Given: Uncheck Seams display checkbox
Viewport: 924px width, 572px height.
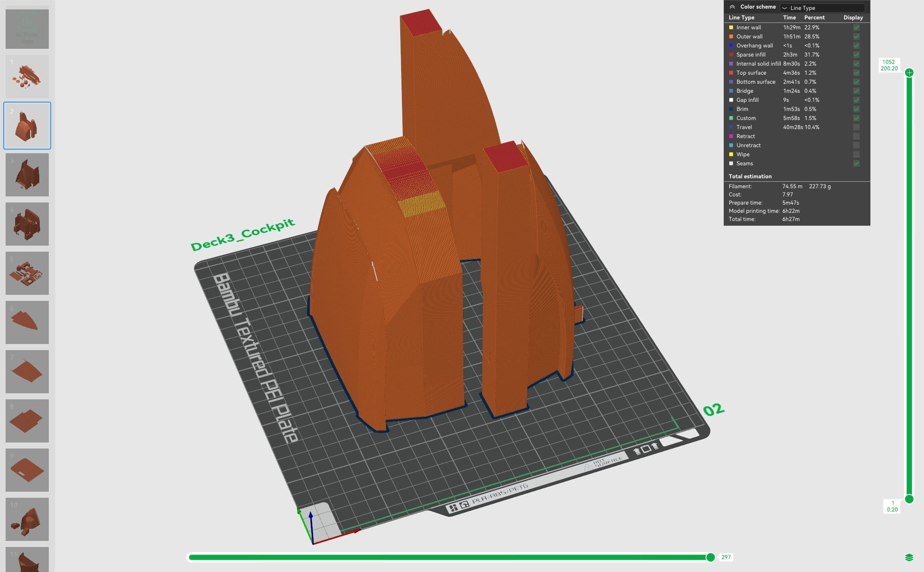Looking at the screenshot, I should [856, 164].
